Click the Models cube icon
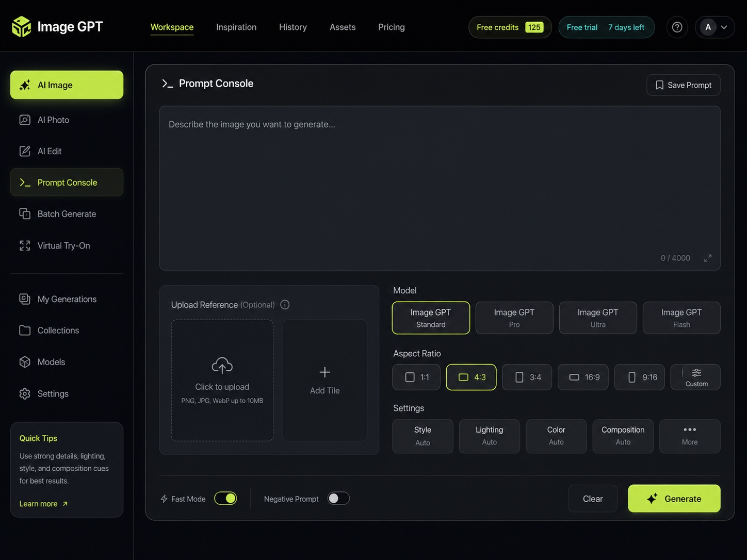 tap(25, 362)
